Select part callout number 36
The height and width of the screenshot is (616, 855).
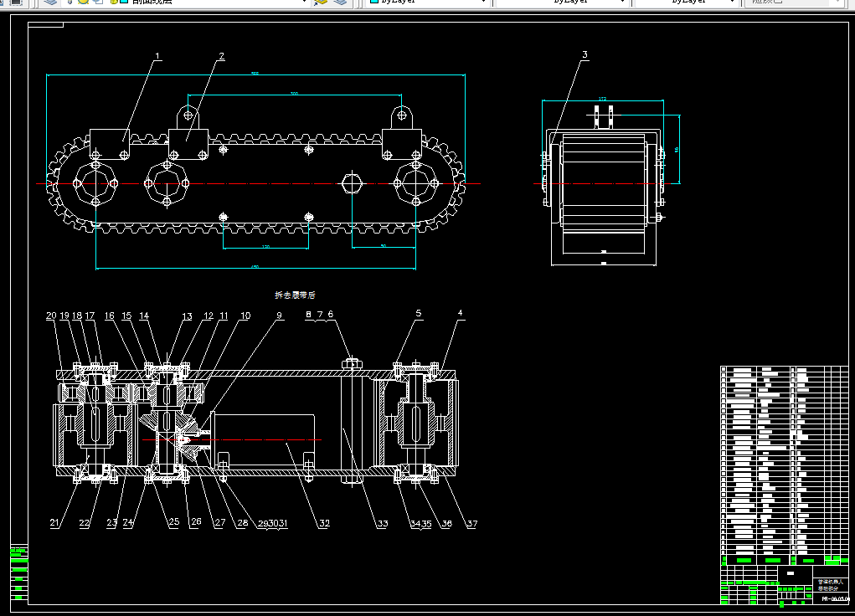[446, 523]
